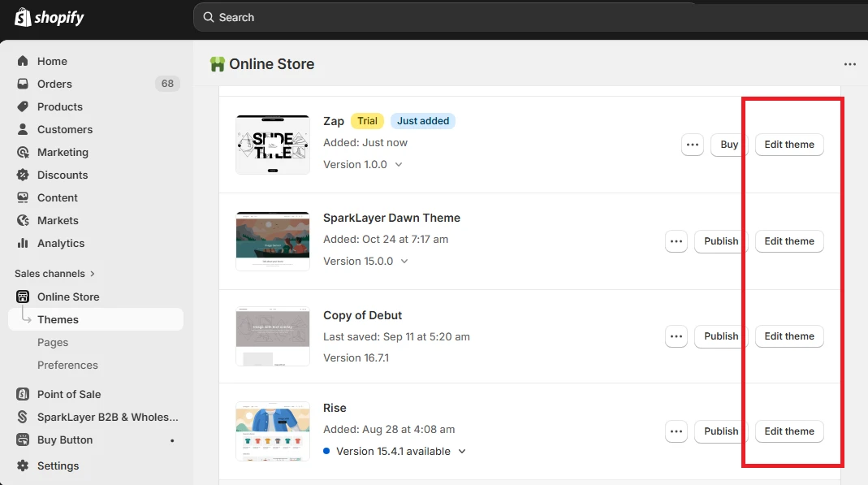Select the Home icon in the sidebar
The height and width of the screenshot is (485, 868).
(24, 61)
